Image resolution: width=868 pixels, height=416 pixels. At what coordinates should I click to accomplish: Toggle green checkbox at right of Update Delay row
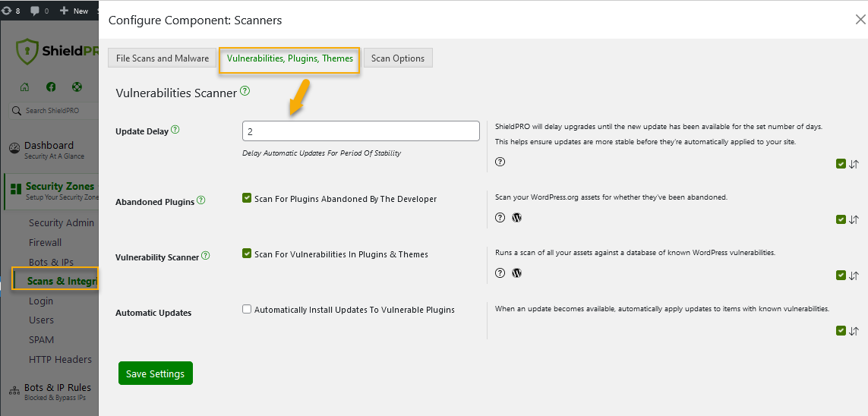841,164
